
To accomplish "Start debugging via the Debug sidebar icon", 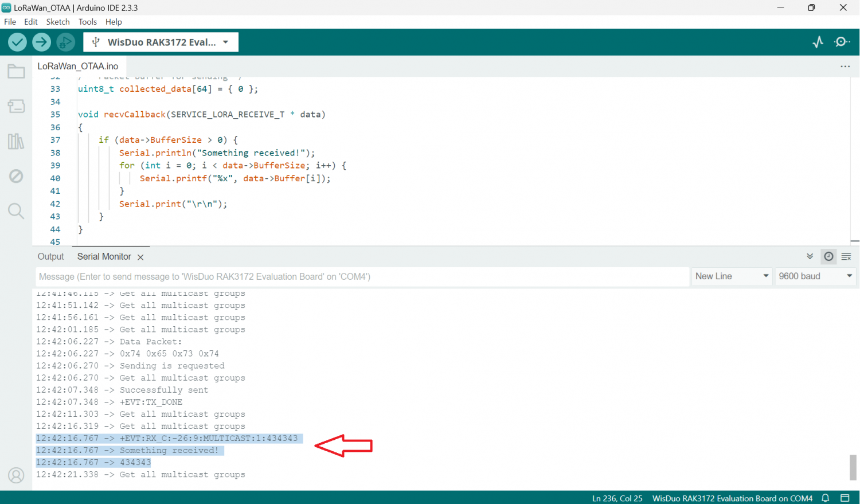I will pyautogui.click(x=15, y=177).
